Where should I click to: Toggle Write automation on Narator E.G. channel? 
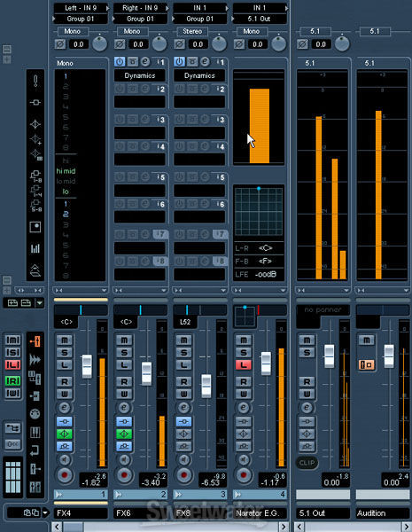(x=243, y=394)
